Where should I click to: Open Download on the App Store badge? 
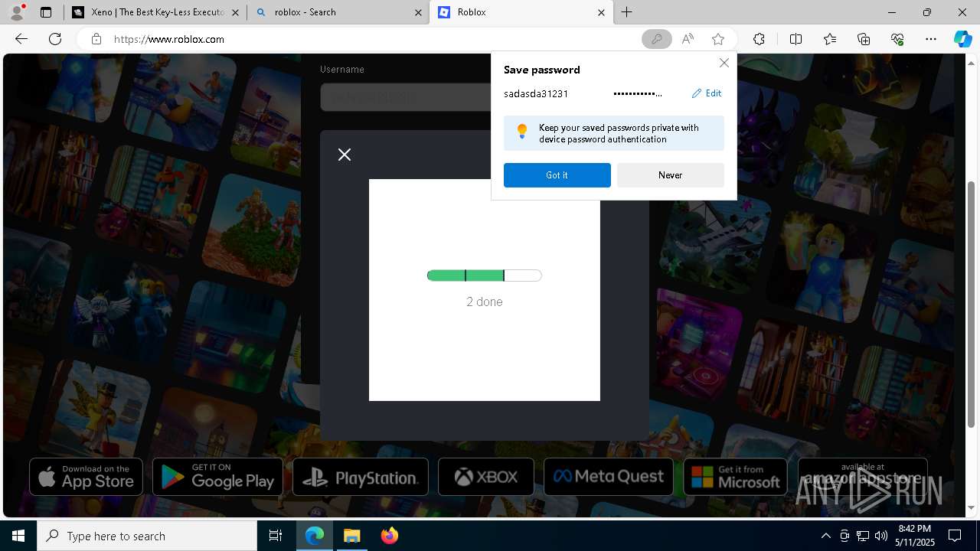86,477
